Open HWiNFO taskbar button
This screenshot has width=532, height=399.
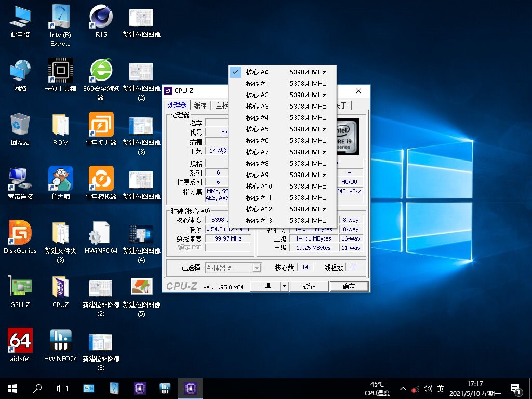pyautogui.click(x=165, y=389)
